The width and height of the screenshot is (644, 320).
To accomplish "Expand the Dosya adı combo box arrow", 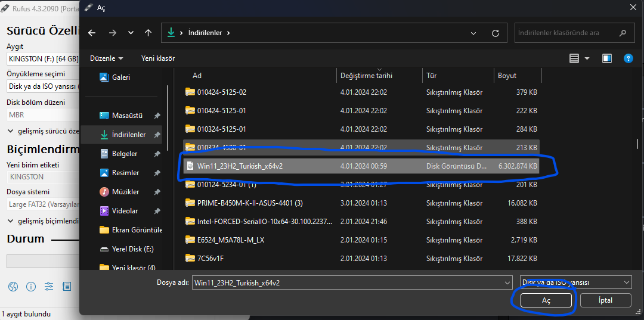I will [x=507, y=282].
